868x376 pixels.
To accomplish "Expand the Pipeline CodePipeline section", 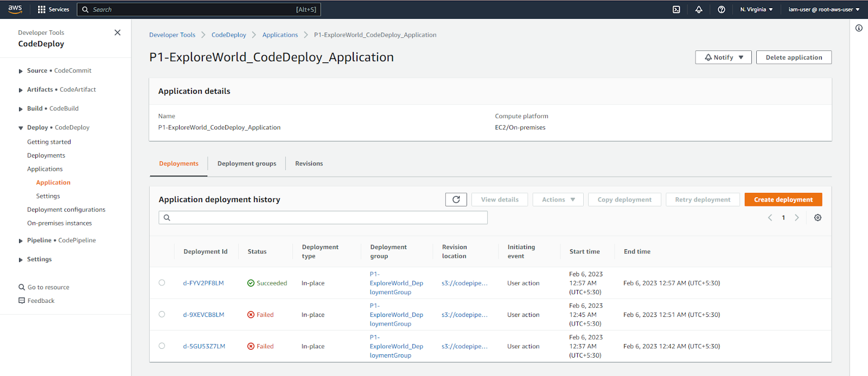I will (21, 241).
